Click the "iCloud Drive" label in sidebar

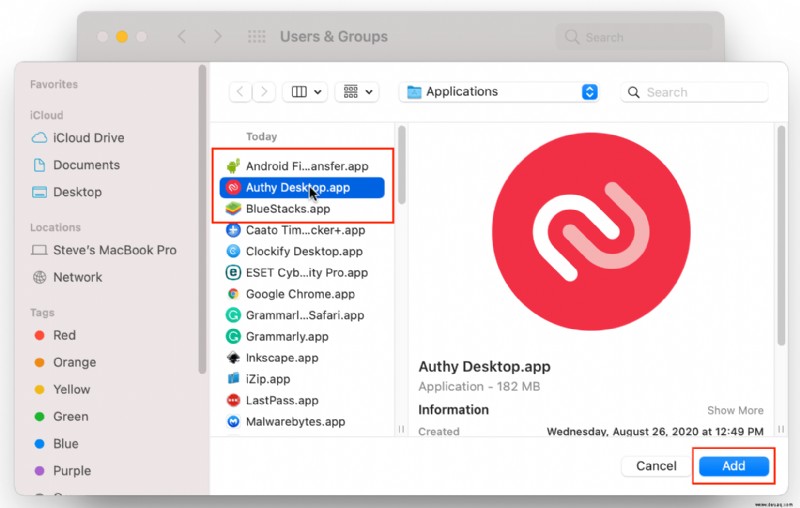click(x=89, y=138)
